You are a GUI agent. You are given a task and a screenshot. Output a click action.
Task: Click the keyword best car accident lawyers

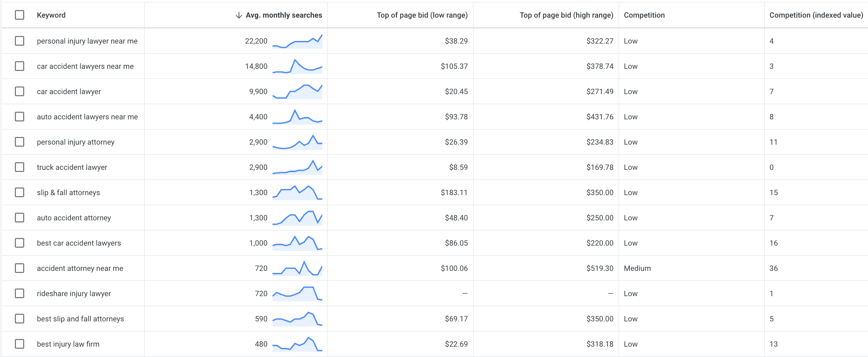point(79,243)
